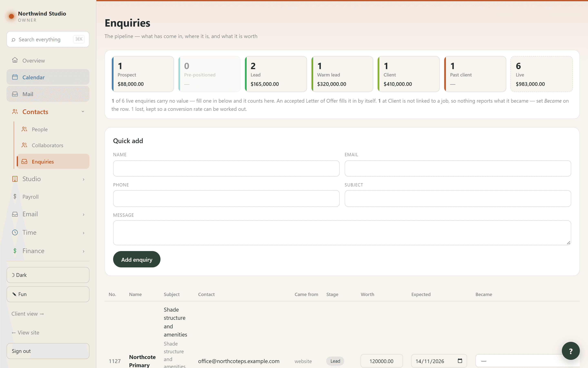Open the Overview page
This screenshot has height=368, width=588.
[x=48, y=60]
